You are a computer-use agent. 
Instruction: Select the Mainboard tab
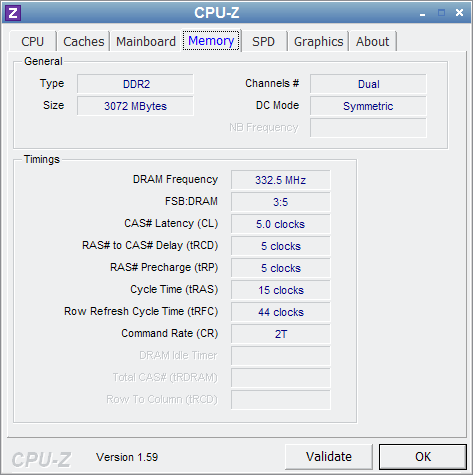point(146,42)
